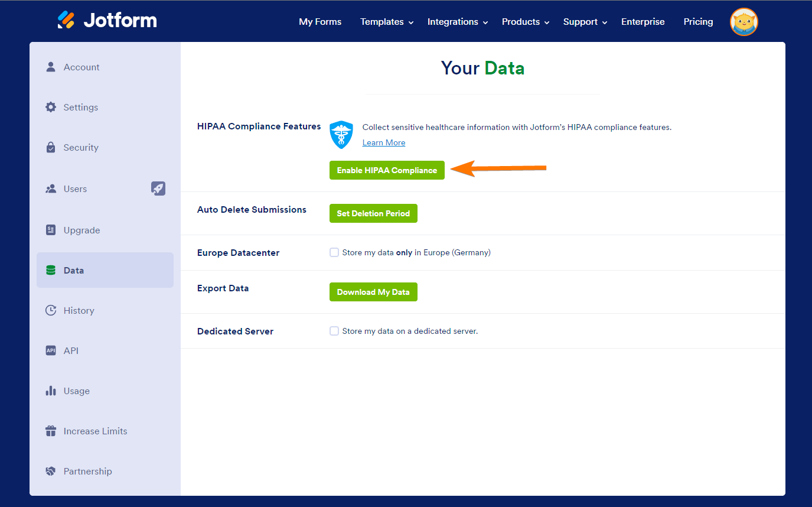Open the profile avatar in top right
This screenshot has width=812, height=507.
tap(743, 22)
